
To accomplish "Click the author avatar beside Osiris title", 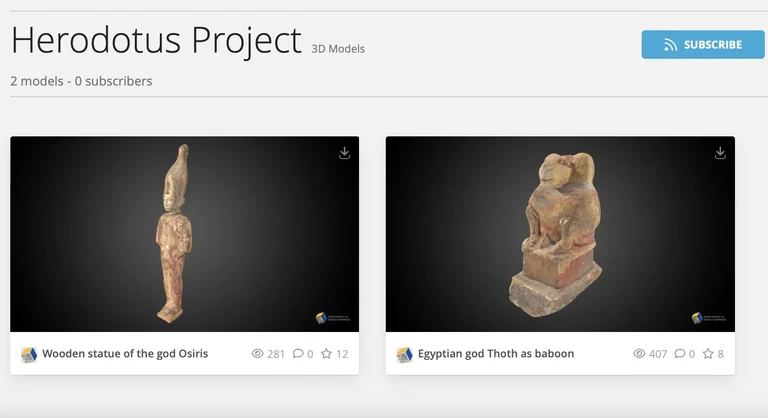I will click(x=29, y=354).
